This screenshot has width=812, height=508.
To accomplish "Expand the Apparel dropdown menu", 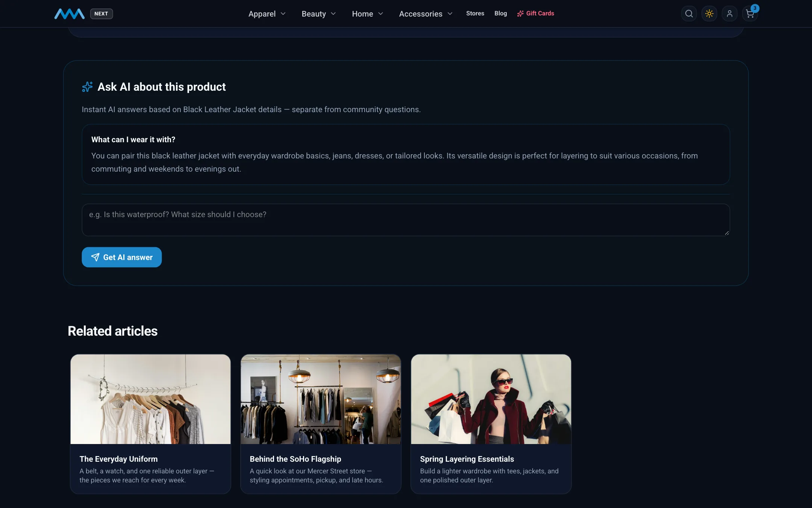I will tap(267, 14).
